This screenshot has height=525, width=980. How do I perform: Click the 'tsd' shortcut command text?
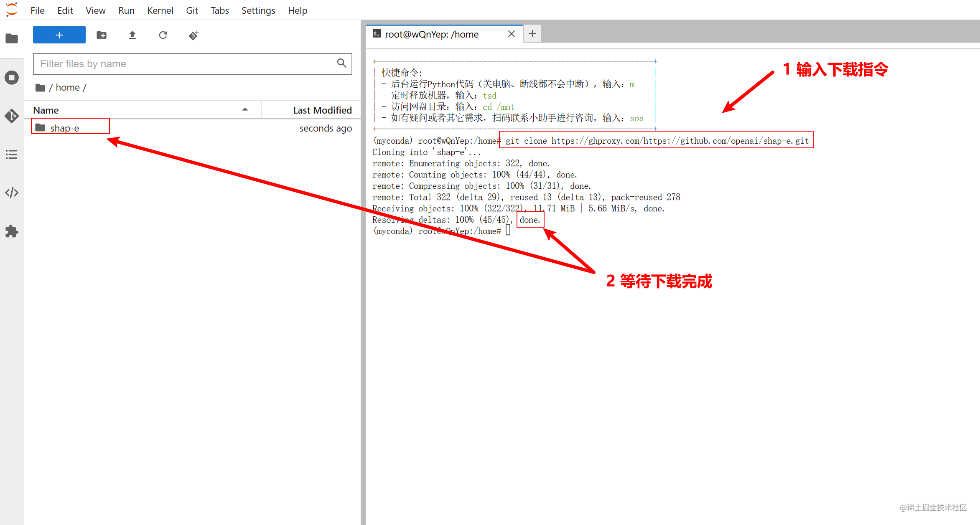click(489, 96)
